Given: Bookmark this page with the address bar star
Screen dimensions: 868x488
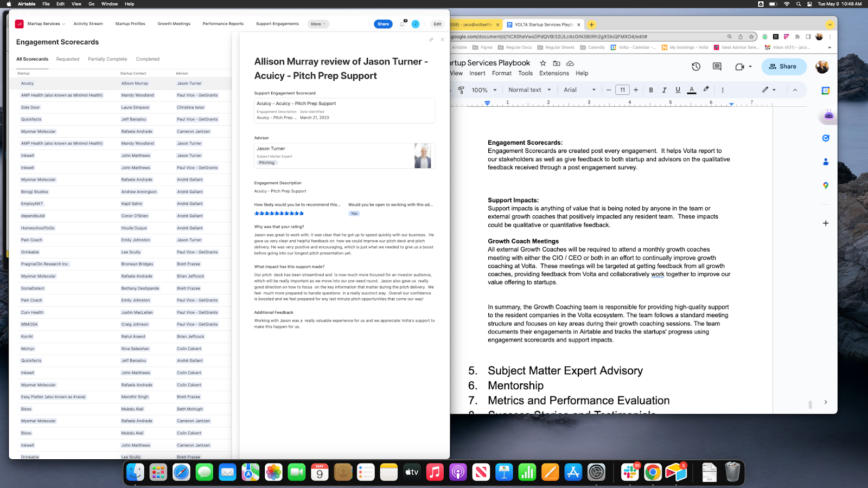Looking at the screenshot, I should coord(751,37).
